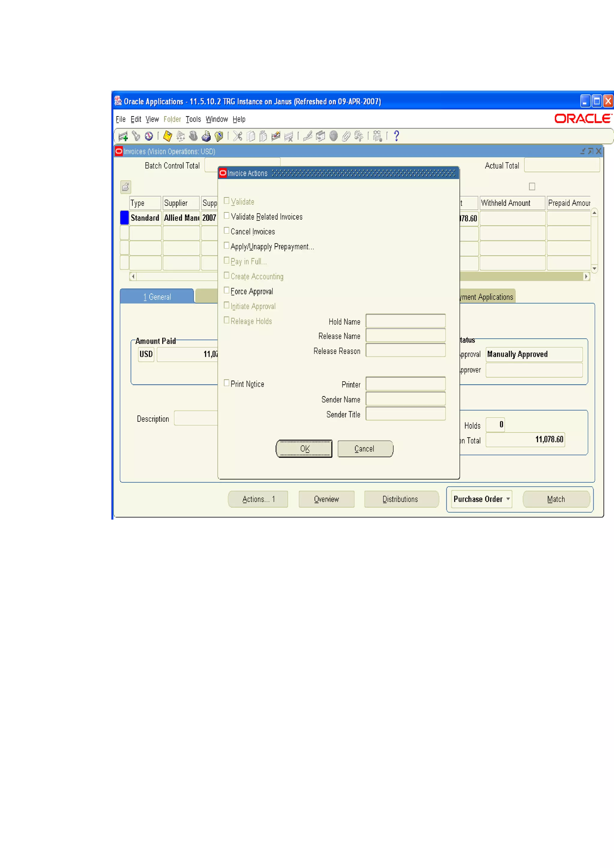Open the Tools menu

(193, 120)
